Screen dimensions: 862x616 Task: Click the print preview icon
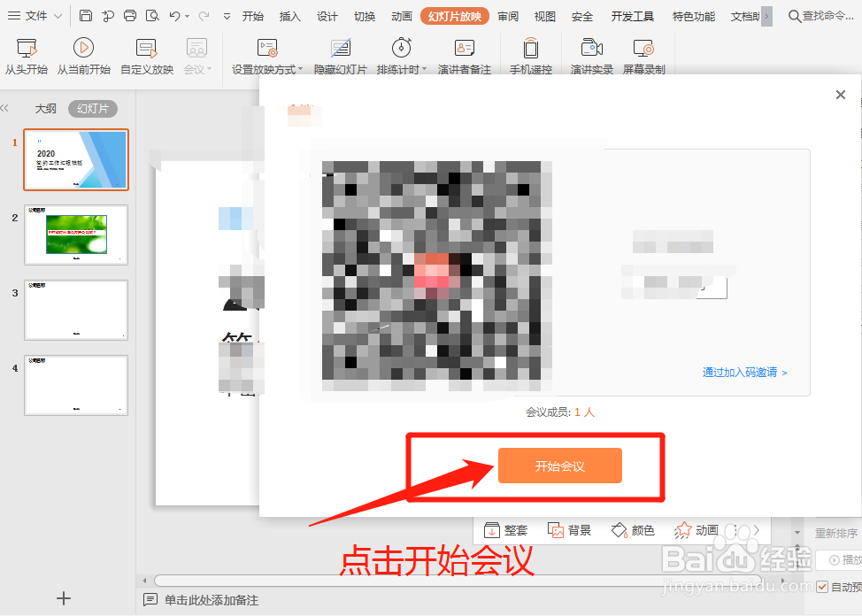point(152,16)
